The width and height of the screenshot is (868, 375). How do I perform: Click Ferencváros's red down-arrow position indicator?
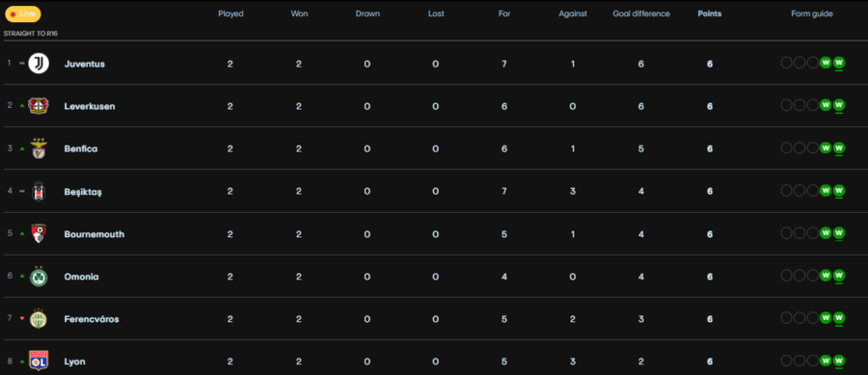point(22,318)
